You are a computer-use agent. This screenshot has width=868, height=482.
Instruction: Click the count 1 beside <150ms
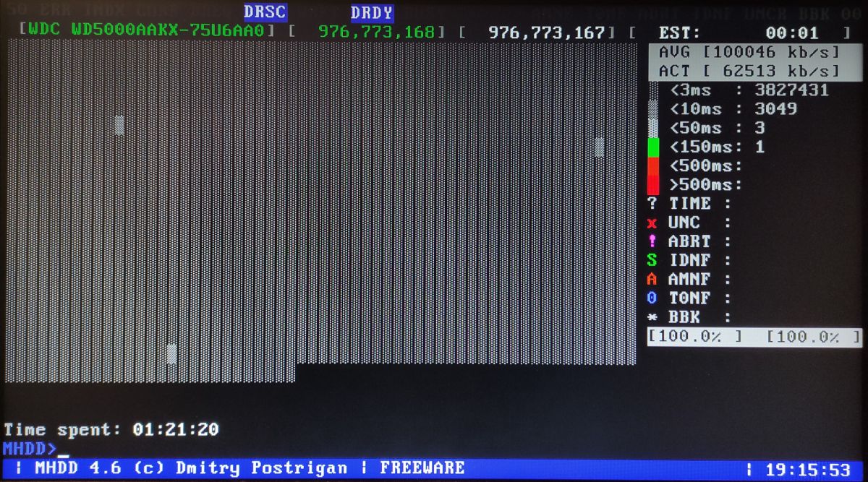pos(759,147)
